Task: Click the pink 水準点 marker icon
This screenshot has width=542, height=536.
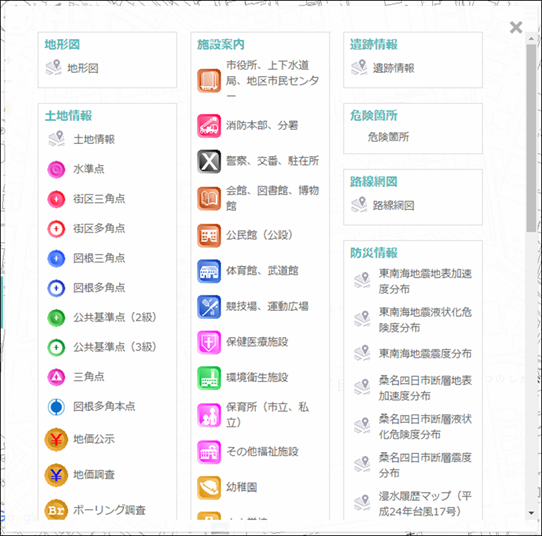Action: pyautogui.click(x=56, y=169)
